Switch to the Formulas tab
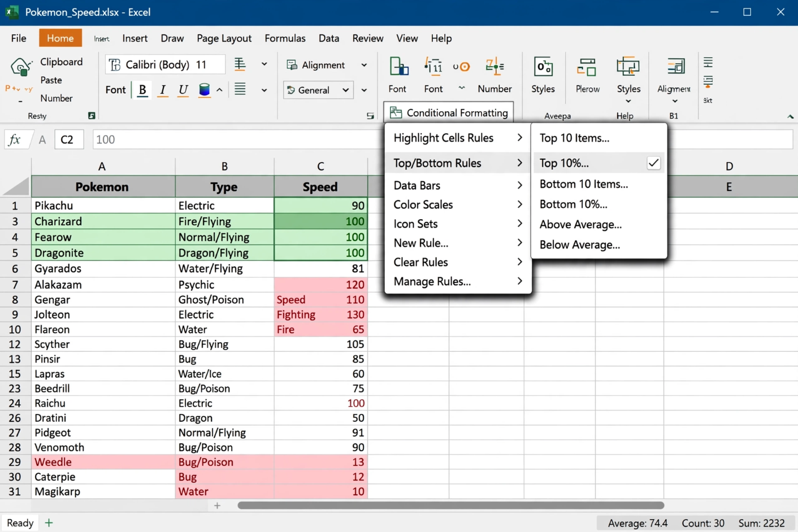 click(285, 38)
